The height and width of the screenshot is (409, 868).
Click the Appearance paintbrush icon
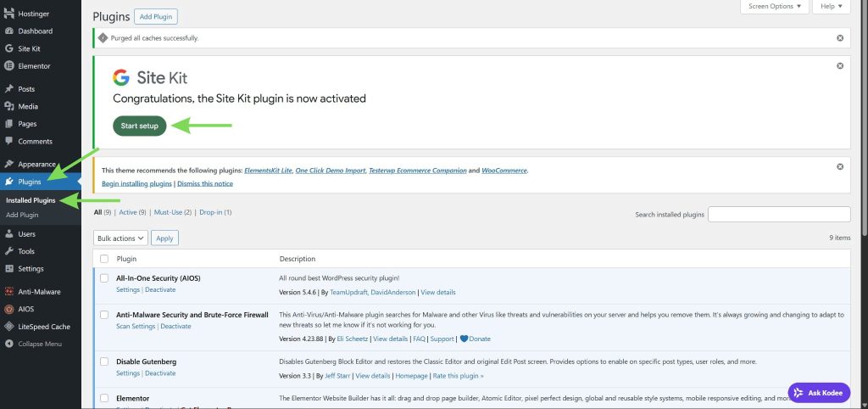[8, 164]
